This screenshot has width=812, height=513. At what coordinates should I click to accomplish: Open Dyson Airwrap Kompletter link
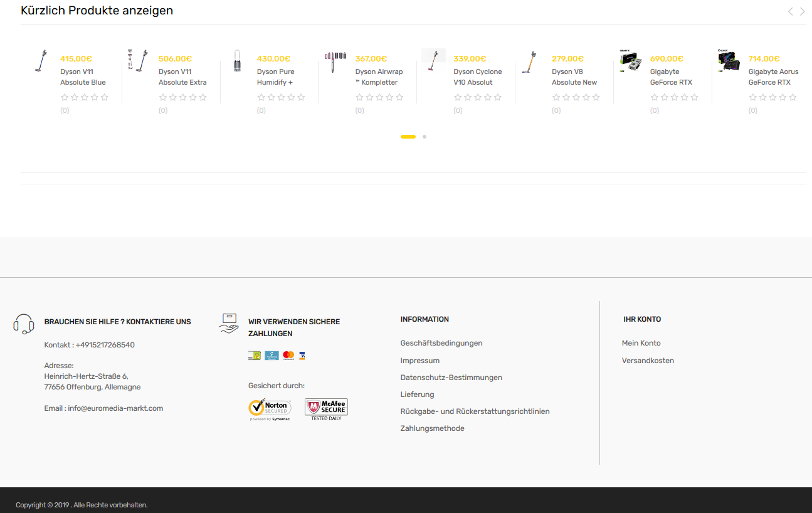click(x=379, y=77)
